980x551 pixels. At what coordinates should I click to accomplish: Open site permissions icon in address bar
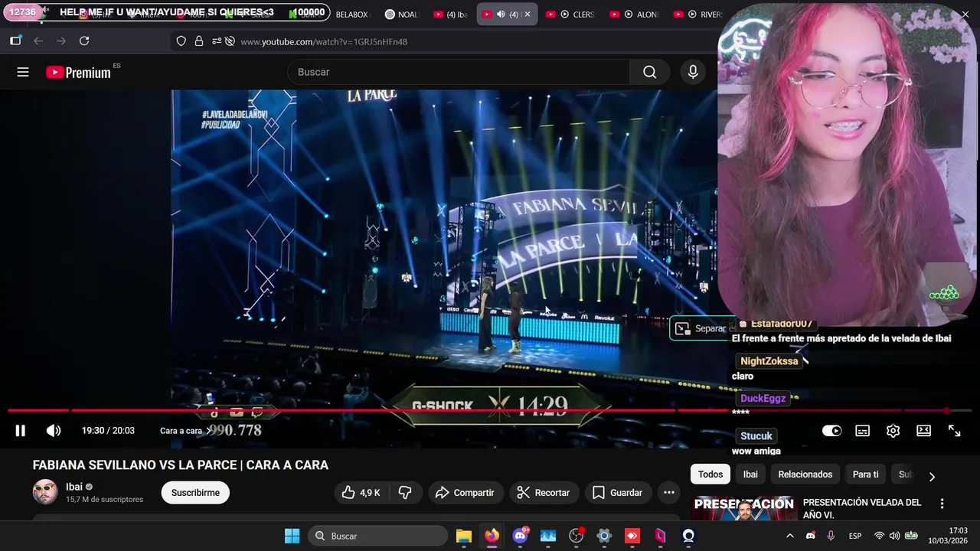point(217,41)
